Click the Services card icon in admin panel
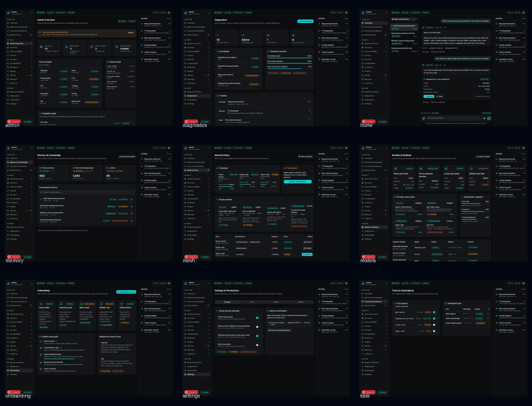The height and width of the screenshot is (406, 532). tap(42, 48)
